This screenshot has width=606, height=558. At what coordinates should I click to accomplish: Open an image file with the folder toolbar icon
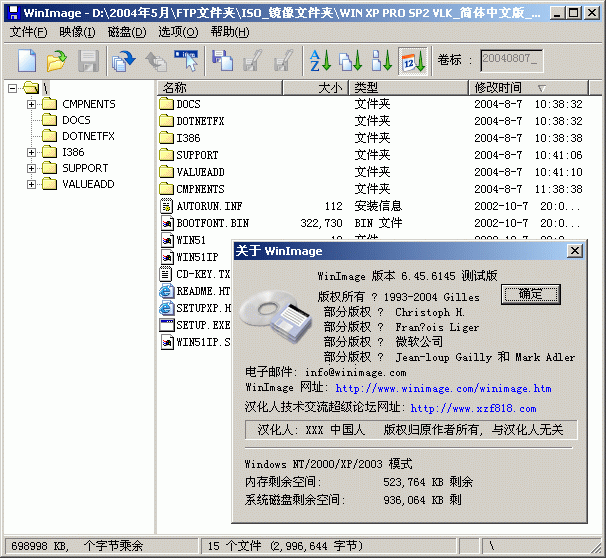pos(56,61)
